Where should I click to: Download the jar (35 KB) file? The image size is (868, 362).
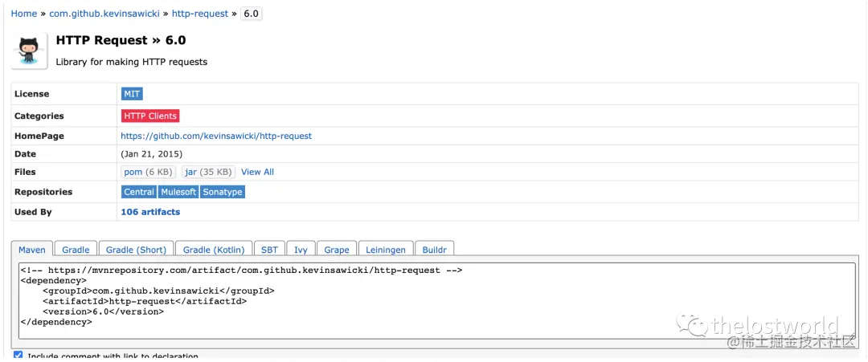pos(208,172)
